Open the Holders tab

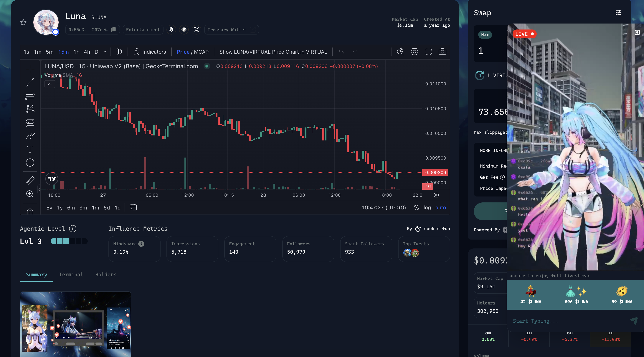pos(105,274)
